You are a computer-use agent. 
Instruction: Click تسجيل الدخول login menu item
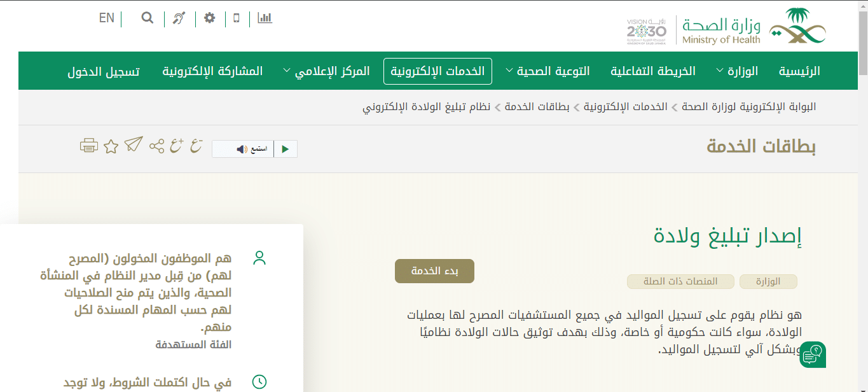(104, 71)
